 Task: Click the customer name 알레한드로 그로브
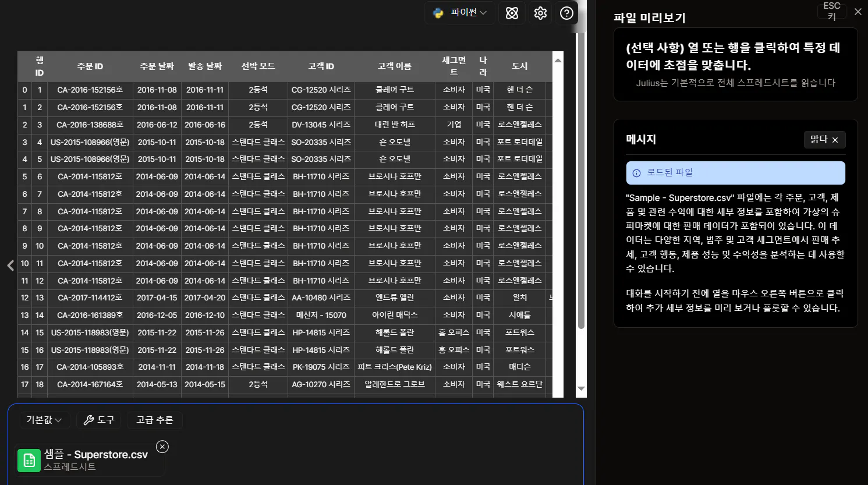click(395, 384)
